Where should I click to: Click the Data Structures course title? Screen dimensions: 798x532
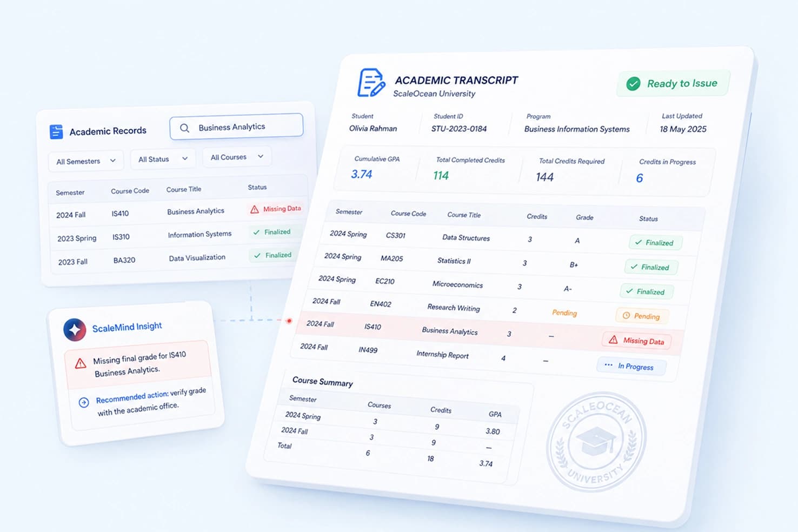[x=466, y=237]
